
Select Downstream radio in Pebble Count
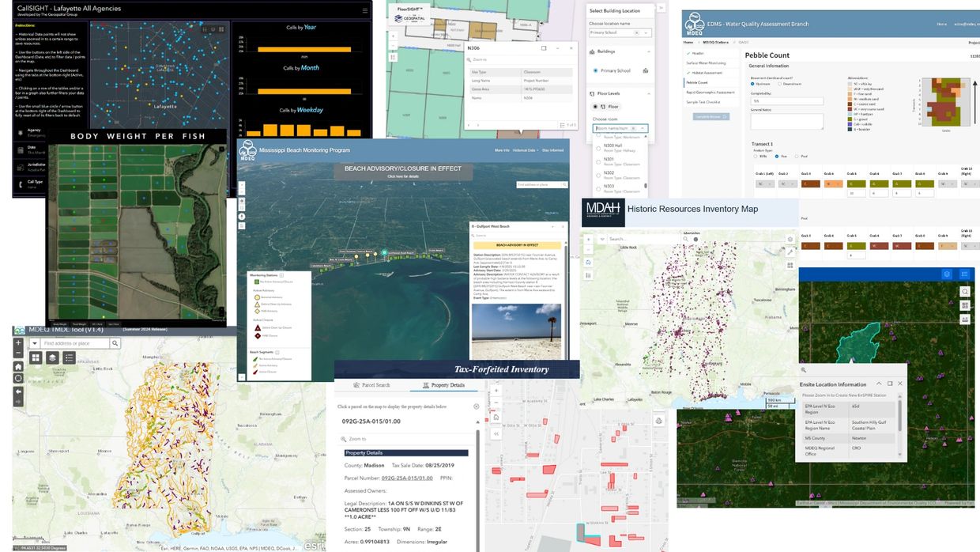779,84
